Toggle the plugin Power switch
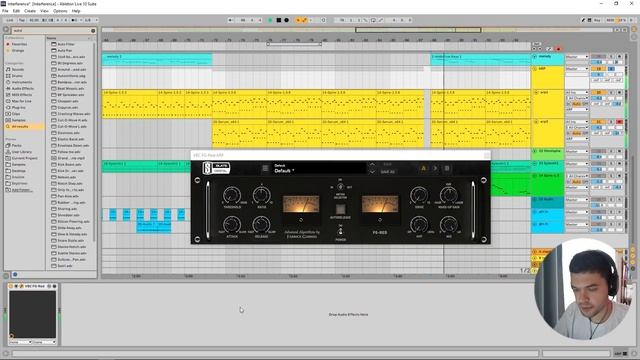This screenshot has width=640, height=360. 340,232
